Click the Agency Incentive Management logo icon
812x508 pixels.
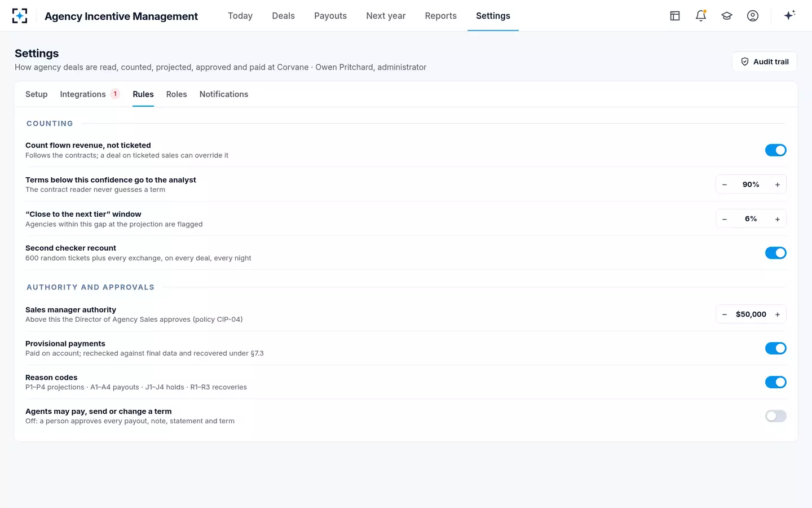20,16
